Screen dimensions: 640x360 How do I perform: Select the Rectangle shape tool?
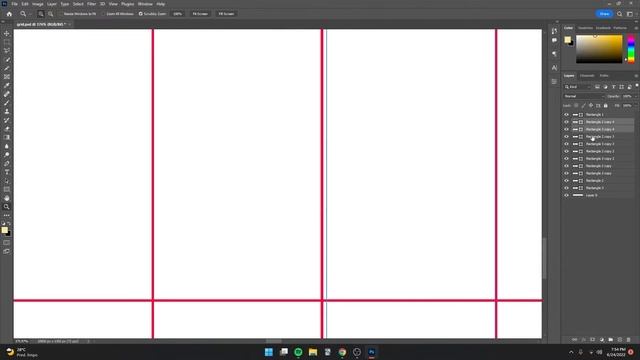(x=7, y=189)
